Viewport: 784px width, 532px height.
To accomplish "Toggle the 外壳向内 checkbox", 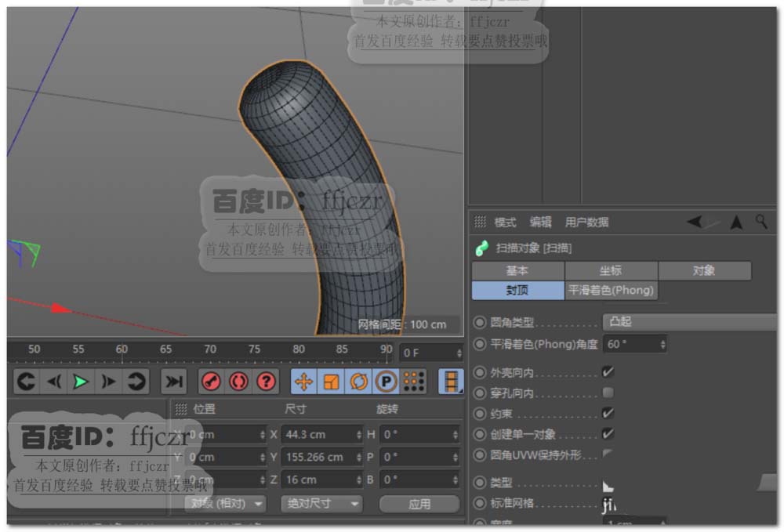I will click(608, 371).
